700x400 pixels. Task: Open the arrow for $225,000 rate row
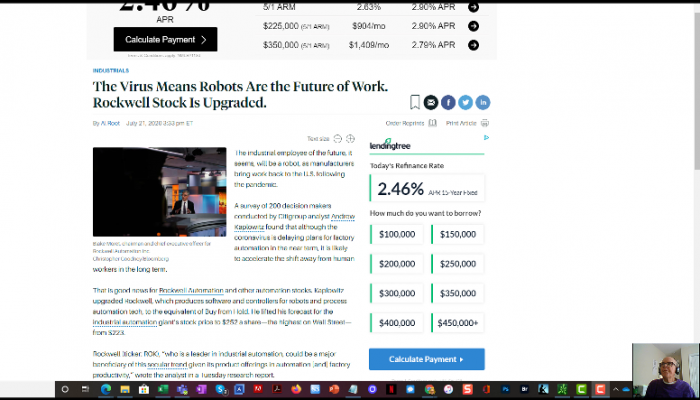pyautogui.click(x=473, y=26)
